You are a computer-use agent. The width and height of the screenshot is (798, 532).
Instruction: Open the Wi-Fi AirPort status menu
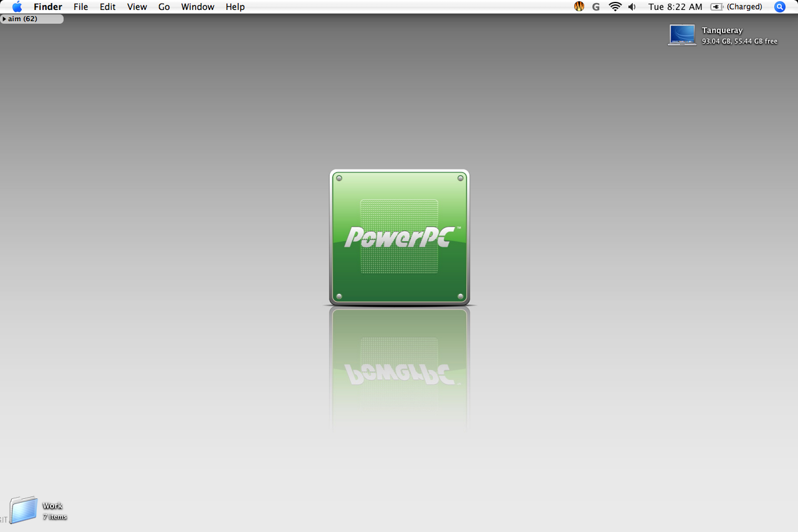coord(615,7)
